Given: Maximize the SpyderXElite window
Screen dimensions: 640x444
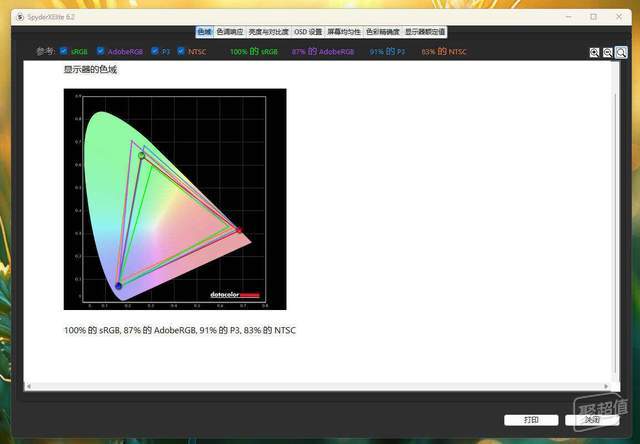Looking at the screenshot, I should 593,17.
